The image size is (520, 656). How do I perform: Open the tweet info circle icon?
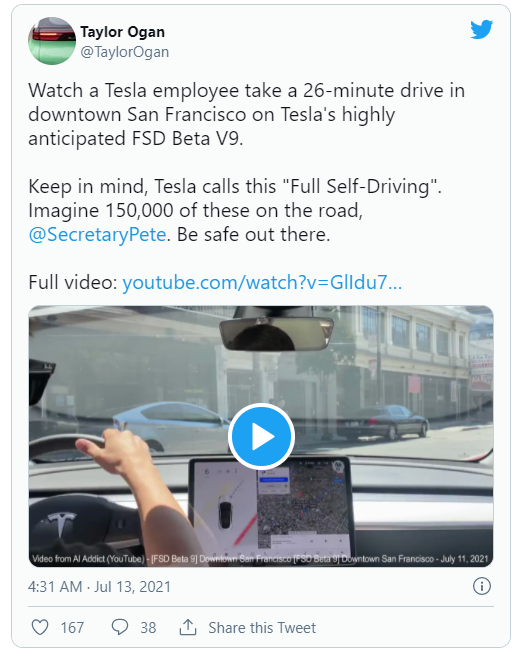click(482, 586)
